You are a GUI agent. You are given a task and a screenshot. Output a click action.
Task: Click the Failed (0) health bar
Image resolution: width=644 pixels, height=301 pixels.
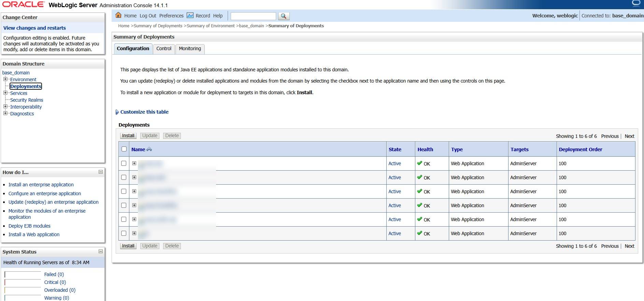23,274
